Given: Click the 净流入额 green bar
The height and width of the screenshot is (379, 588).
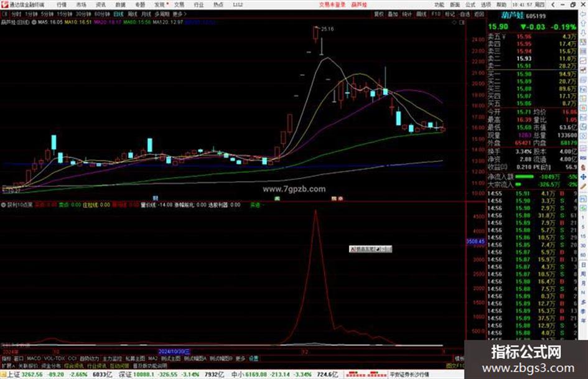Looking at the screenshot, I should [525, 176].
